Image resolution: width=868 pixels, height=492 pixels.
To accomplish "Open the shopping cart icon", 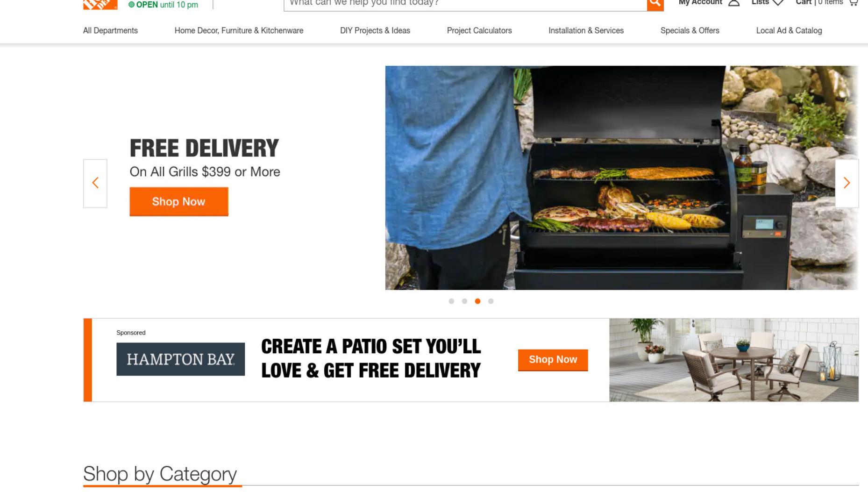I will [x=854, y=3].
